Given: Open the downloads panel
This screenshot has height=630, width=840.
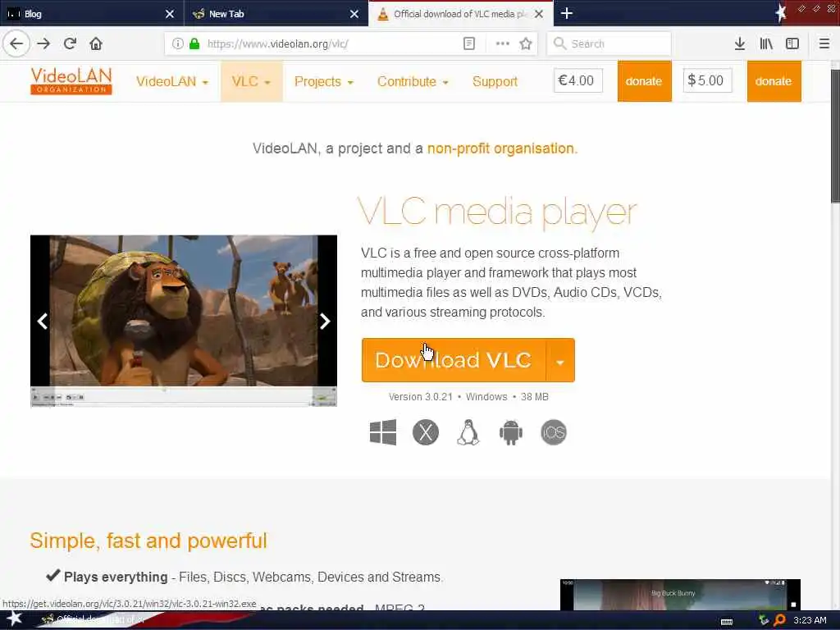Looking at the screenshot, I should [x=740, y=43].
